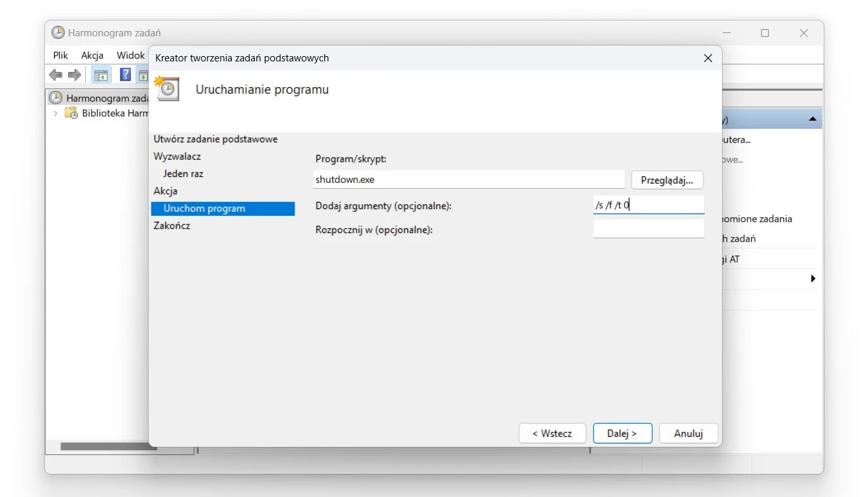Click the Anuluj button
This screenshot has width=868, height=497.
pos(688,434)
